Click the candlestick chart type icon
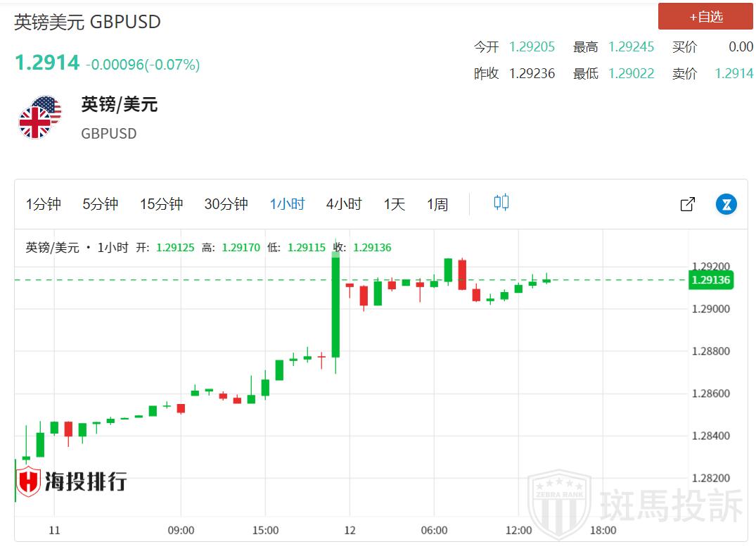 (501, 203)
